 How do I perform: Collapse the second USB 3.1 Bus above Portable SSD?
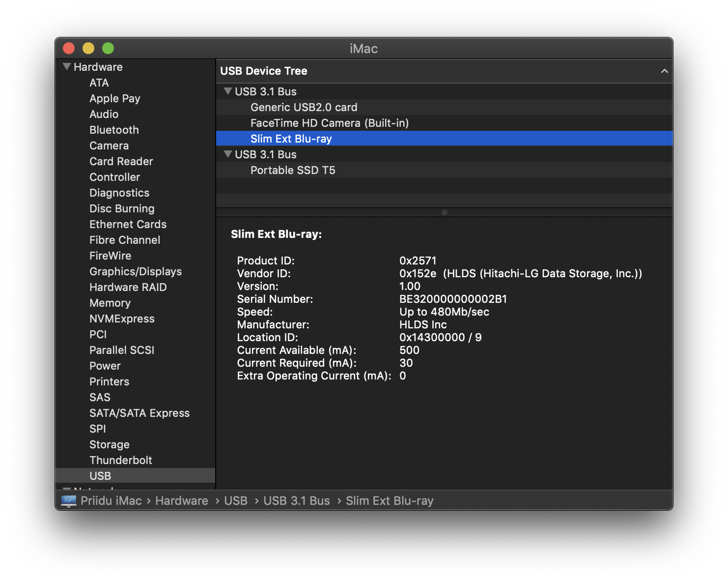pyautogui.click(x=228, y=154)
